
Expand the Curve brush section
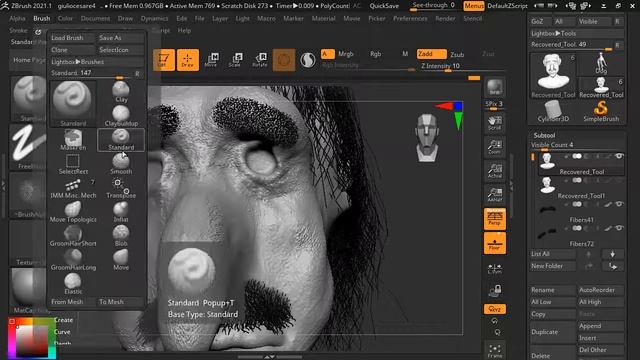[x=62, y=332]
